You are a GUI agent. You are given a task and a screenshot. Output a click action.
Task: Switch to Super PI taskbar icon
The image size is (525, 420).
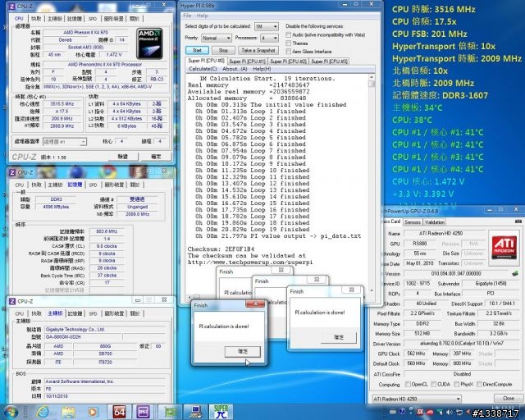tap(221, 412)
